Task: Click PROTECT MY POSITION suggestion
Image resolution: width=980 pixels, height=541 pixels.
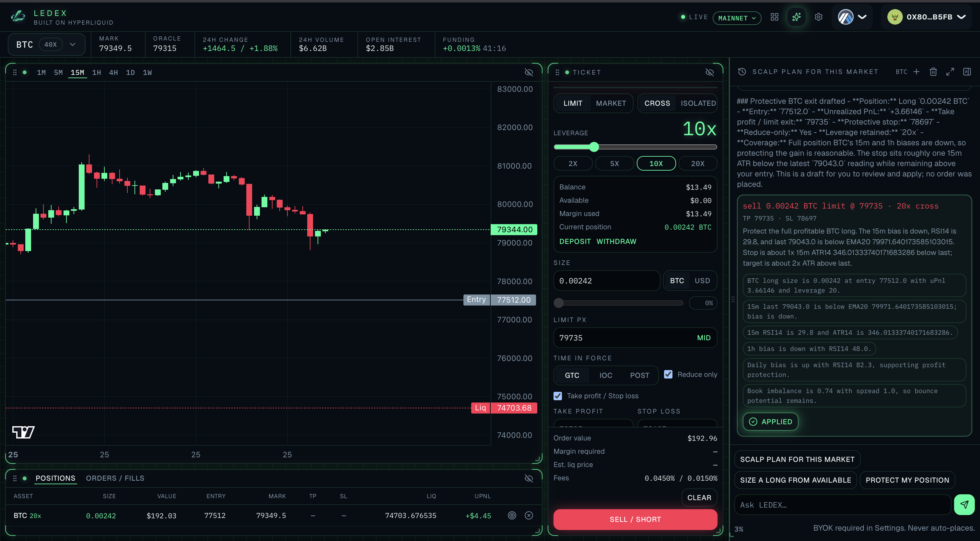Action: pyautogui.click(x=907, y=480)
